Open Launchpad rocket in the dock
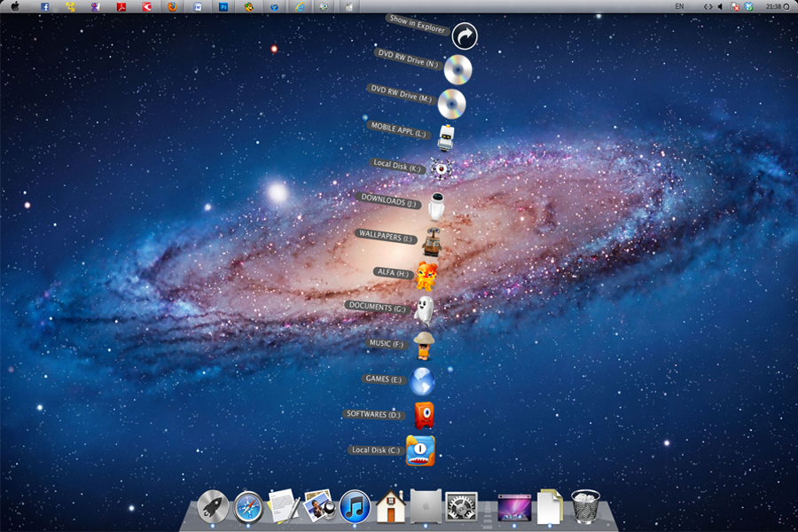798x532 pixels. point(213,507)
